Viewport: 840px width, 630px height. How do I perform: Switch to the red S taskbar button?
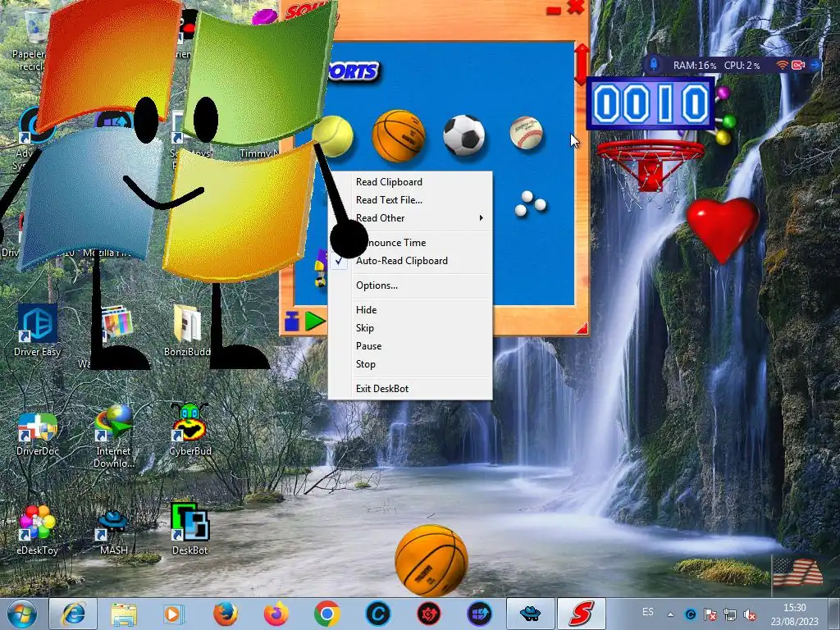(582, 614)
